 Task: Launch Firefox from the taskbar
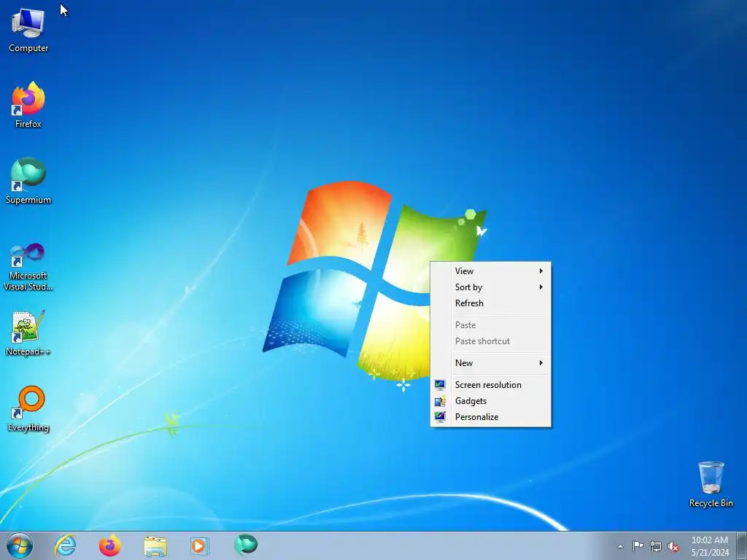pyautogui.click(x=110, y=545)
